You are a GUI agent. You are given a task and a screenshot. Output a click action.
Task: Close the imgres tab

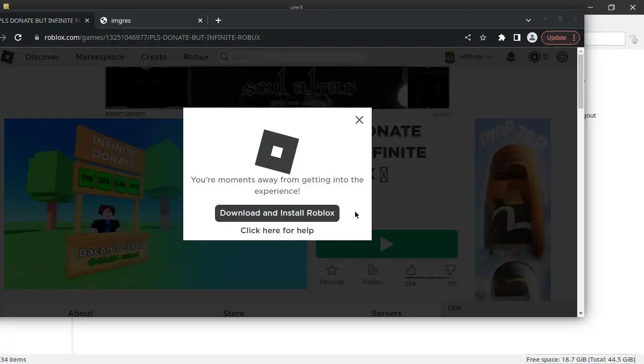(200, 20)
